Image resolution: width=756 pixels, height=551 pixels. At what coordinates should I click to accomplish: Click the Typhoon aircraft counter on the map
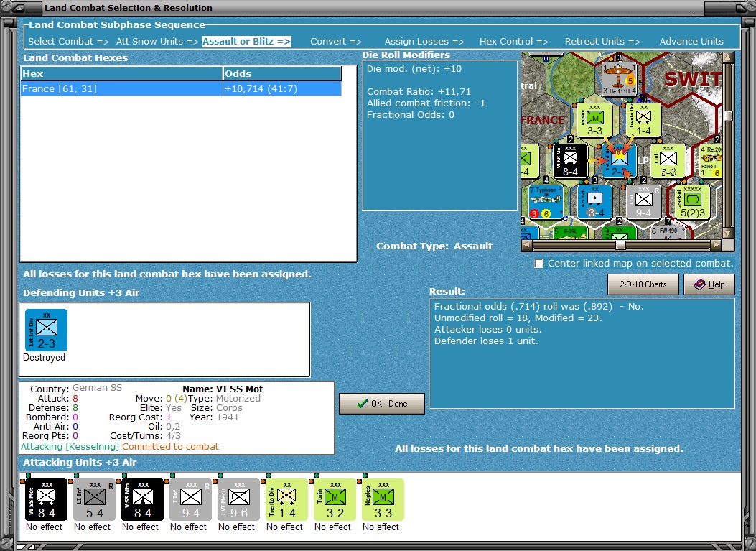[x=546, y=202]
